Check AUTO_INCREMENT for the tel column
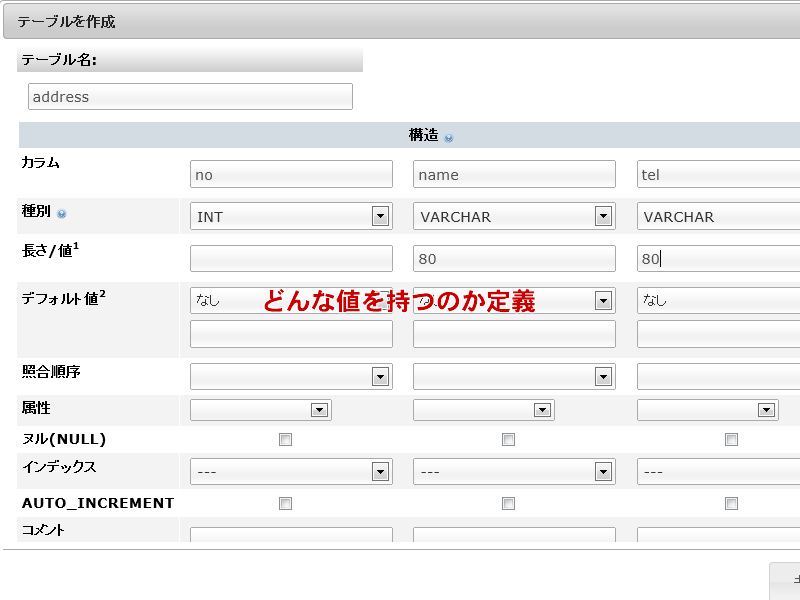Screen dimensions: 800x600 731,503
